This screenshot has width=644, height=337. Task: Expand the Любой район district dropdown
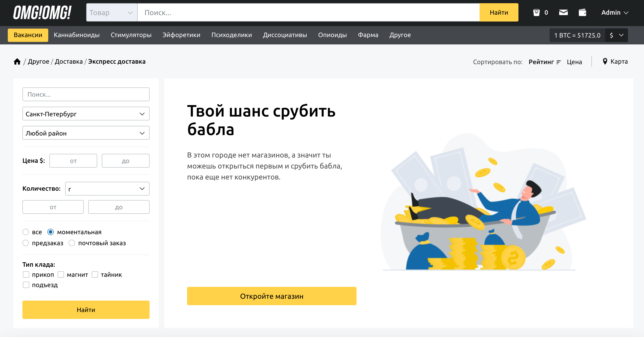click(86, 133)
